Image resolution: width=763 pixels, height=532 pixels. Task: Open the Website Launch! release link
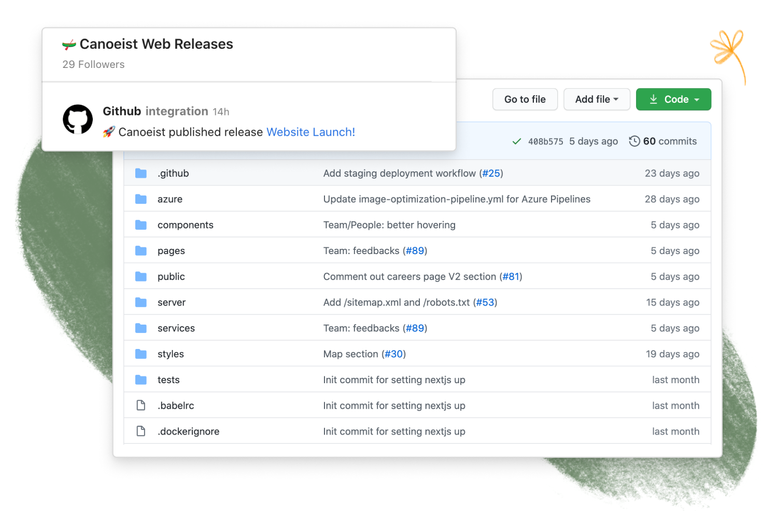(x=311, y=132)
